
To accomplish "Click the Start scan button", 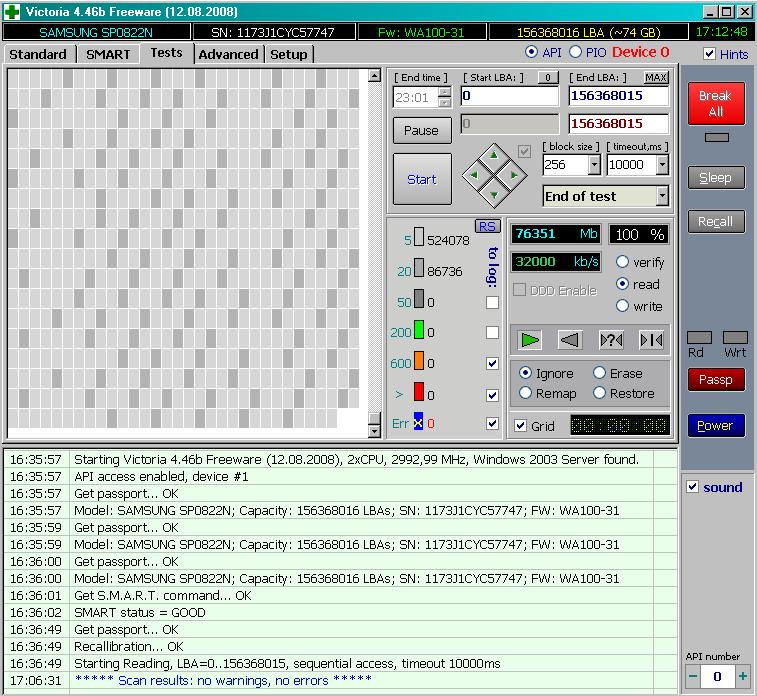I will pos(422,179).
